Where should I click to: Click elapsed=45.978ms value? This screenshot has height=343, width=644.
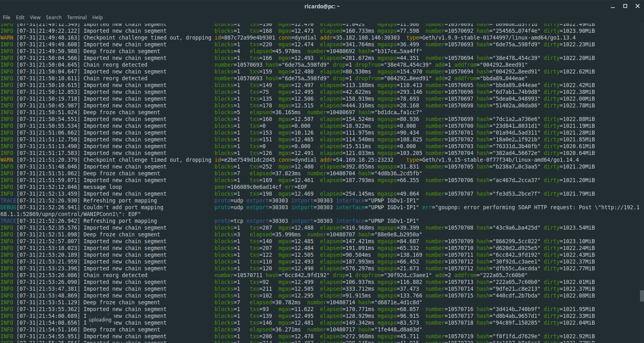tap(275, 51)
